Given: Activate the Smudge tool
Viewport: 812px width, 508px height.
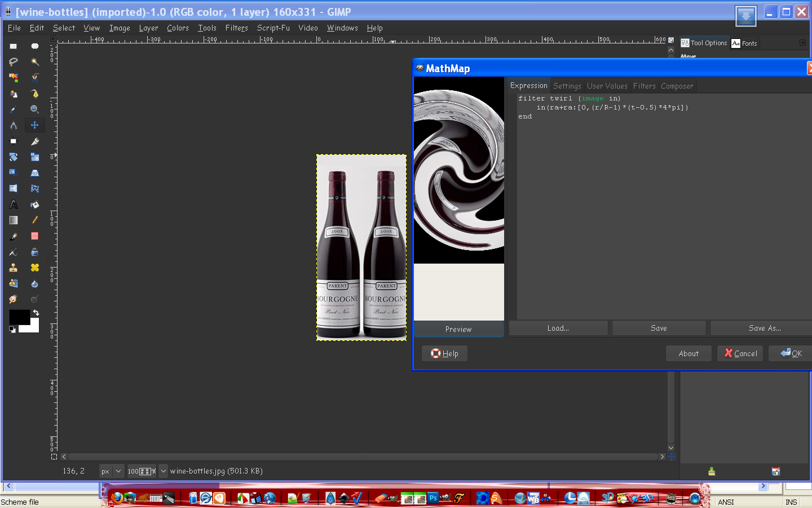Looking at the screenshot, I should 14,299.
